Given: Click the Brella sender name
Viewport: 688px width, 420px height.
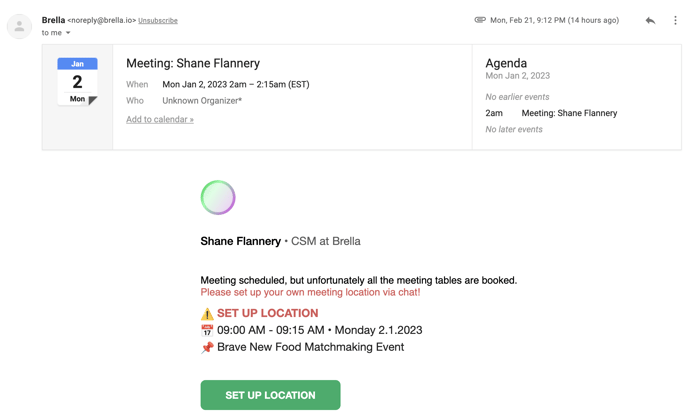Looking at the screenshot, I should [53, 20].
